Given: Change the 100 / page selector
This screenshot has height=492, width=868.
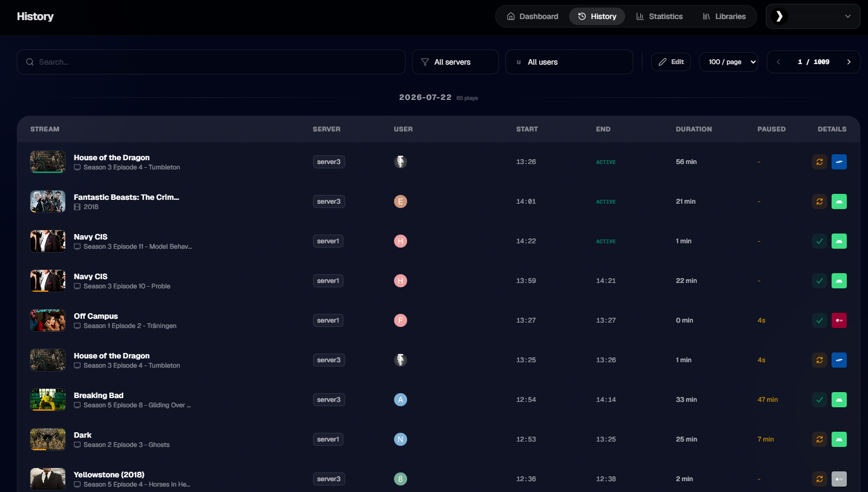Looking at the screenshot, I should click(x=729, y=62).
